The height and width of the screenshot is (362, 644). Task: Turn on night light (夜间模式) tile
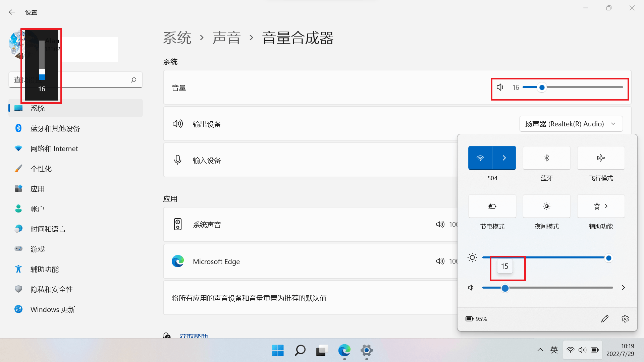click(546, 206)
